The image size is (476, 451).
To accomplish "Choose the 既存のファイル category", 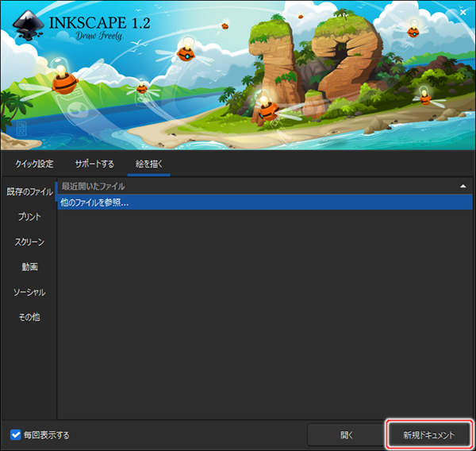I will 29,192.
